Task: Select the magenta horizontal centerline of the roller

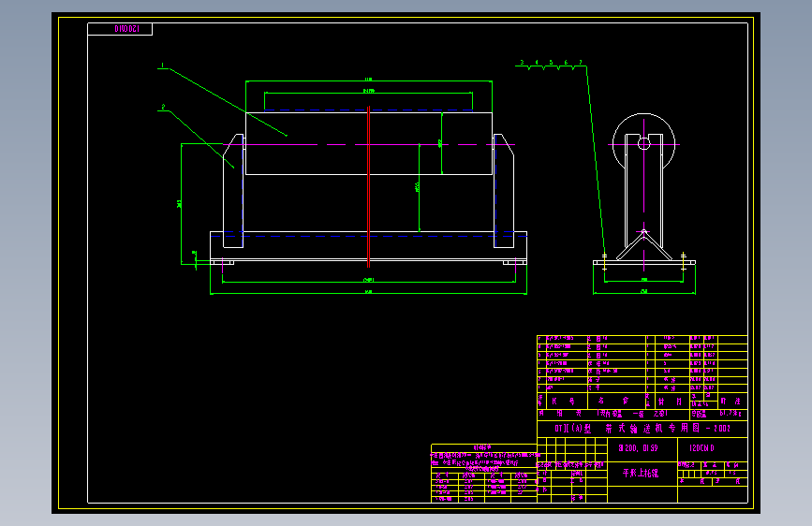Action: (x=369, y=144)
